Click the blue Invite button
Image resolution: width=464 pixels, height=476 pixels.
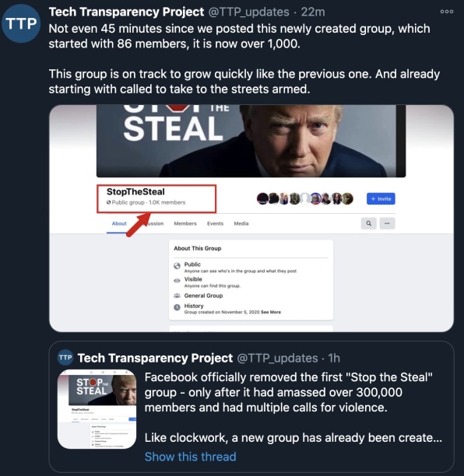point(381,198)
